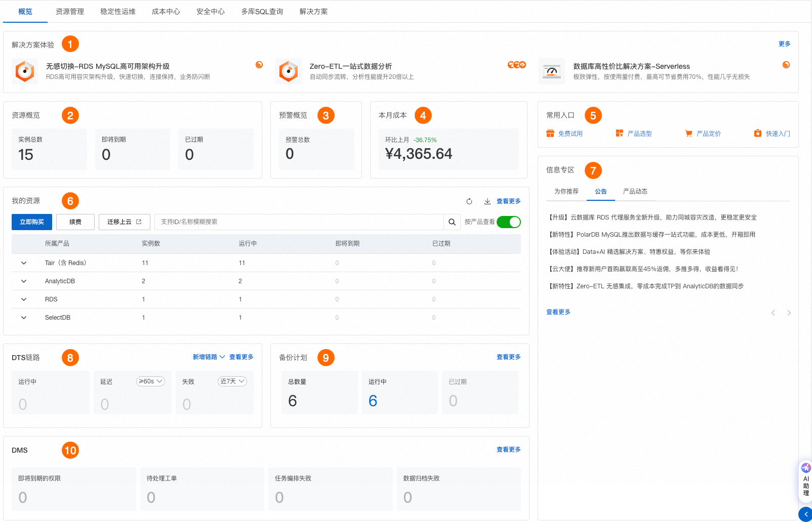The height and width of the screenshot is (524, 812).
Task: Open the ≥60s delay dropdown
Action: (x=151, y=381)
